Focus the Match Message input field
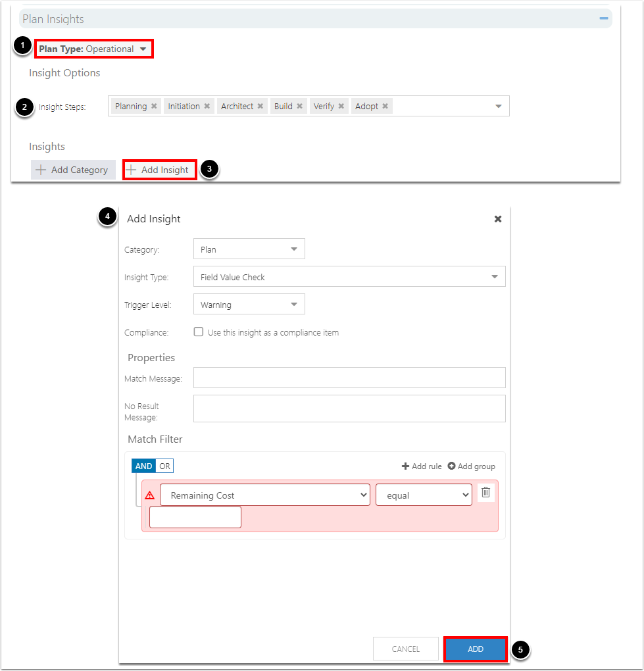 pos(349,378)
